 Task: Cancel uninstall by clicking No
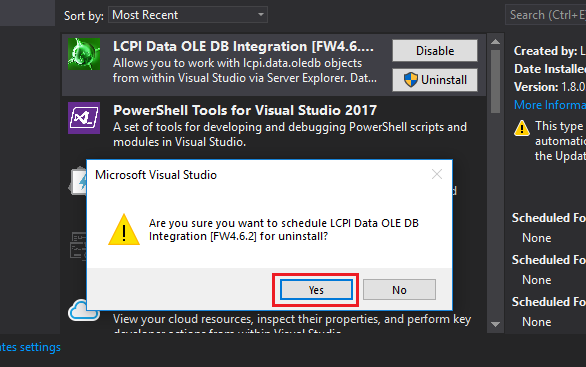pos(399,290)
